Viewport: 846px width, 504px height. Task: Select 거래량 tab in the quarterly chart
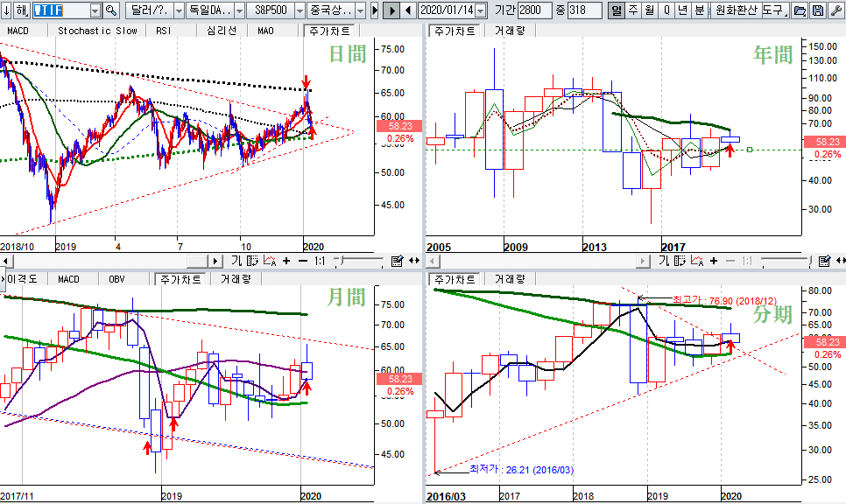tap(510, 278)
